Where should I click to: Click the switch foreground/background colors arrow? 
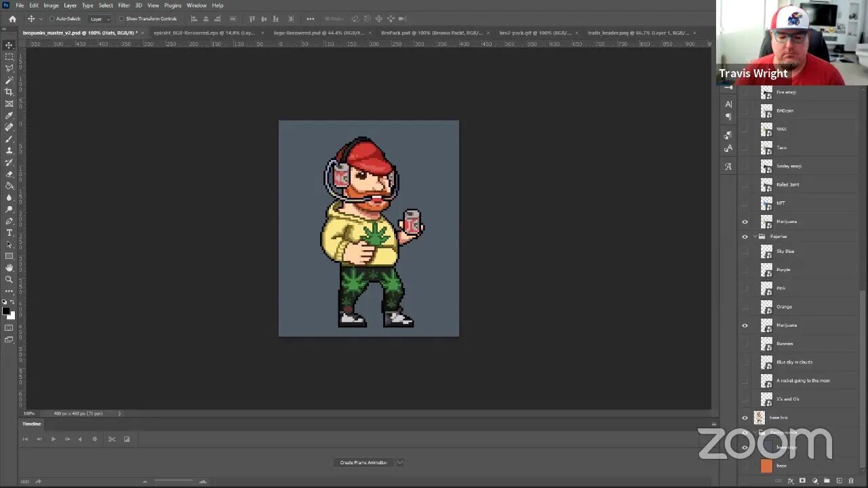tap(13, 302)
